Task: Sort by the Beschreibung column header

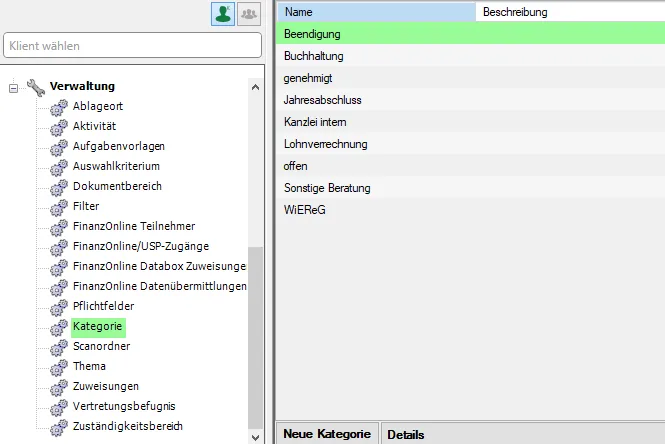Action: point(570,12)
